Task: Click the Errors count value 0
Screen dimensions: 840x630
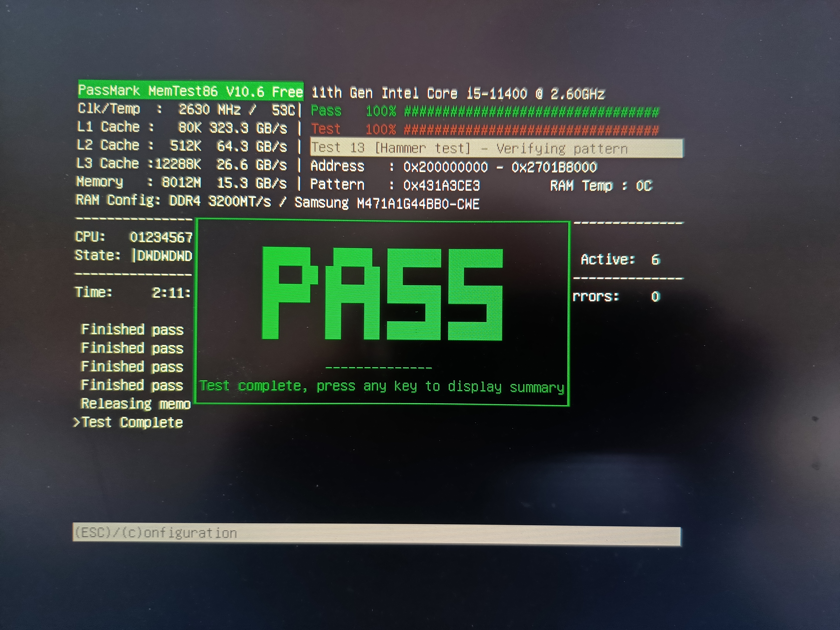Action: [655, 297]
